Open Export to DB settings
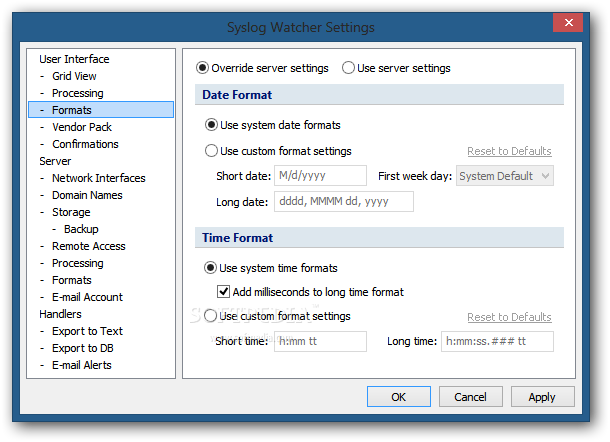Viewport: 610px width, 442px height. click(83, 348)
